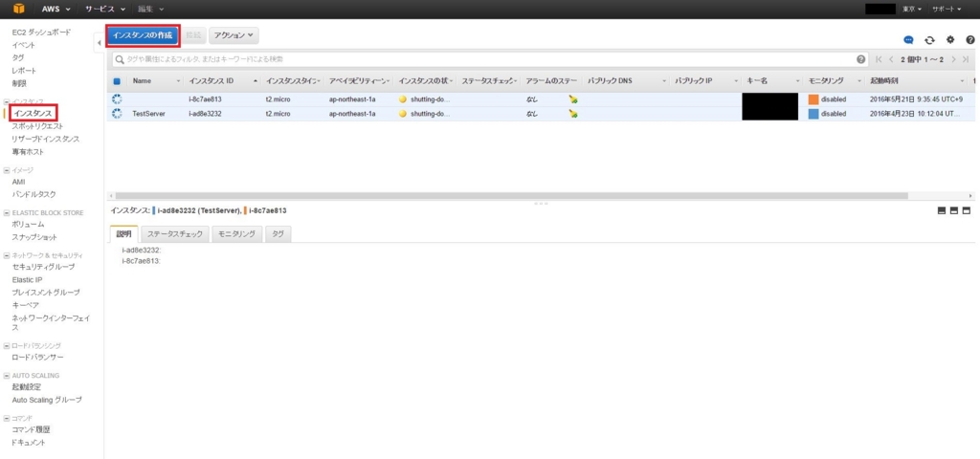
Task: Switch to the ステータスチェック tab
Action: point(175,234)
